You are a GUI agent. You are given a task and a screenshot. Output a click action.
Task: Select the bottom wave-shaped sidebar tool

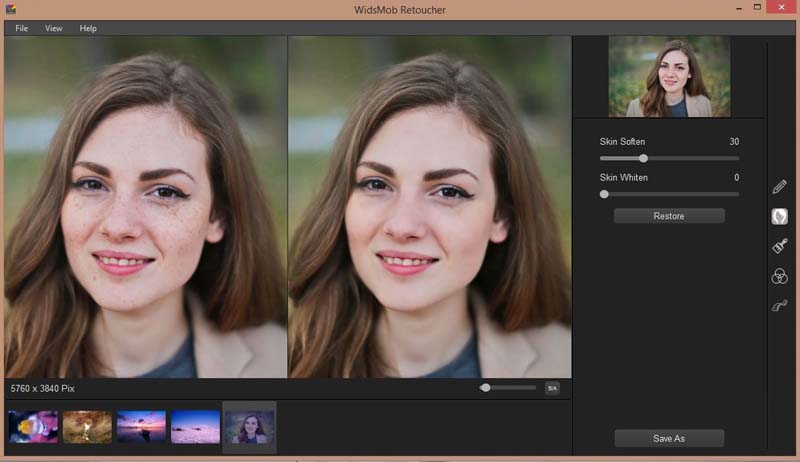pyautogui.click(x=779, y=307)
